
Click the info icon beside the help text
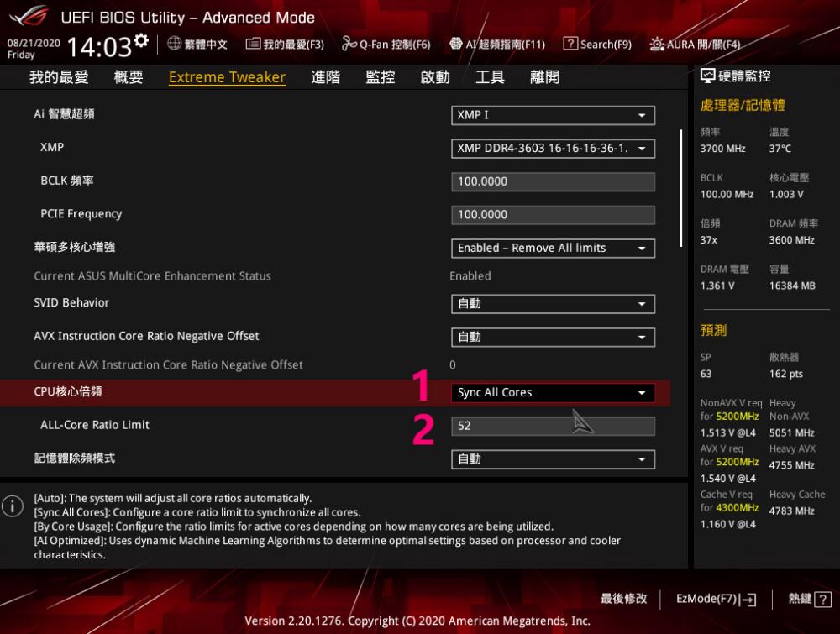(x=13, y=506)
